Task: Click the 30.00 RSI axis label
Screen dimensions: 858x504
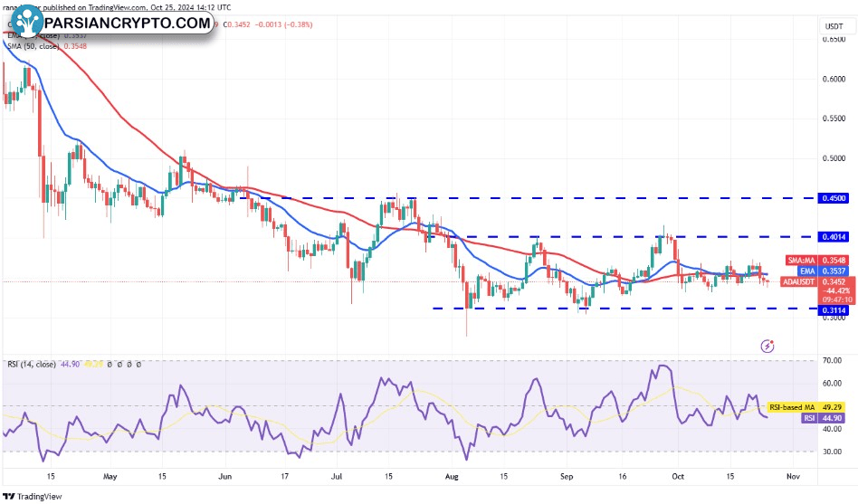Action: (x=833, y=452)
